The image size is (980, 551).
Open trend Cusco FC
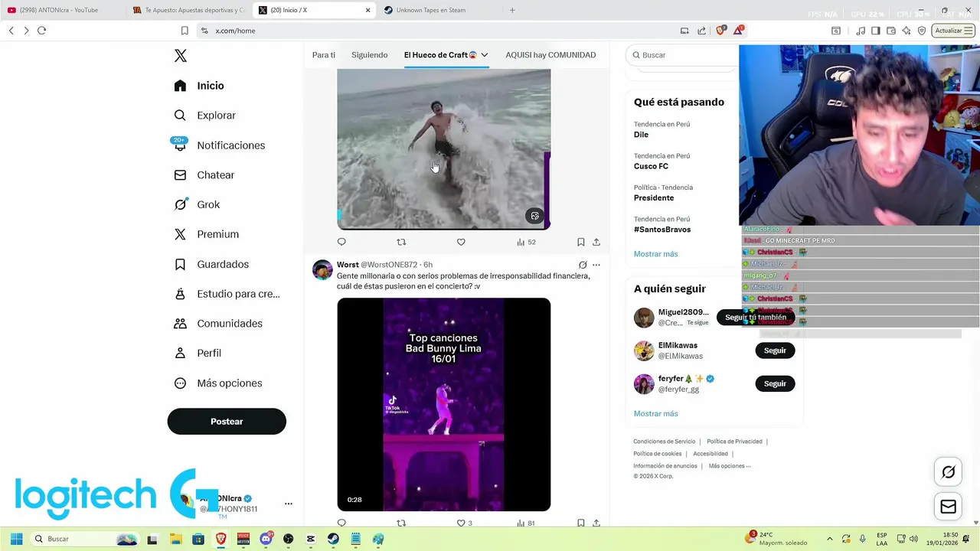(651, 166)
